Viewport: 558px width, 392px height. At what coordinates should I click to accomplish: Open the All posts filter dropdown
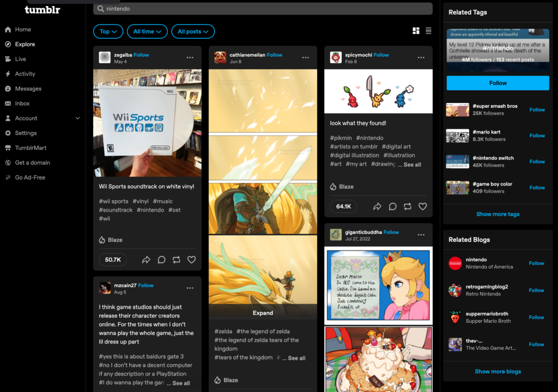tap(193, 31)
